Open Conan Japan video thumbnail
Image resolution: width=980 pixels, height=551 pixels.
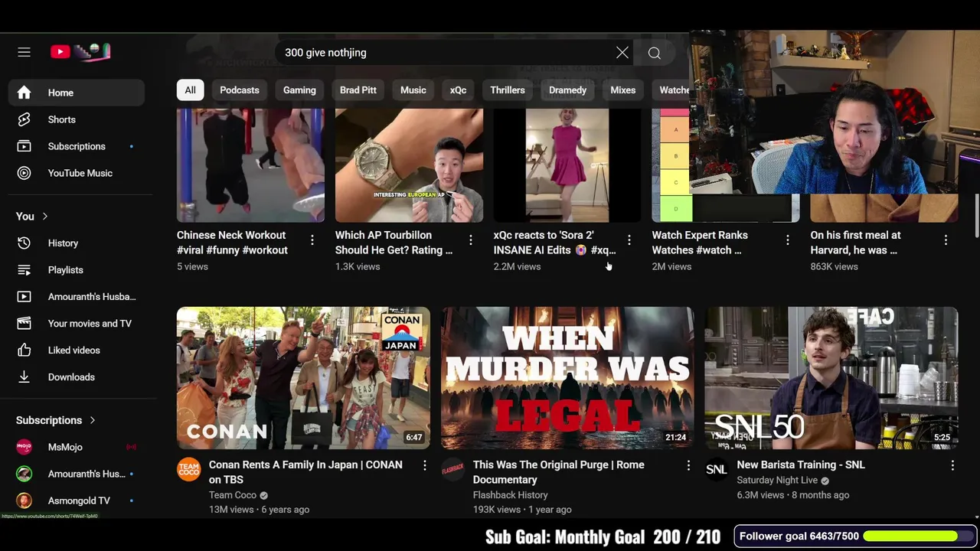(x=303, y=378)
